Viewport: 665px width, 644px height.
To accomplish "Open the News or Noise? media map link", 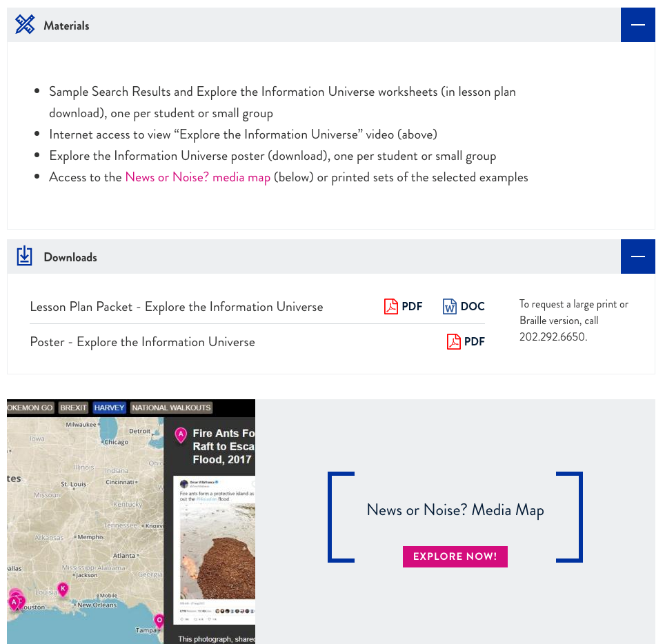I will pyautogui.click(x=197, y=177).
